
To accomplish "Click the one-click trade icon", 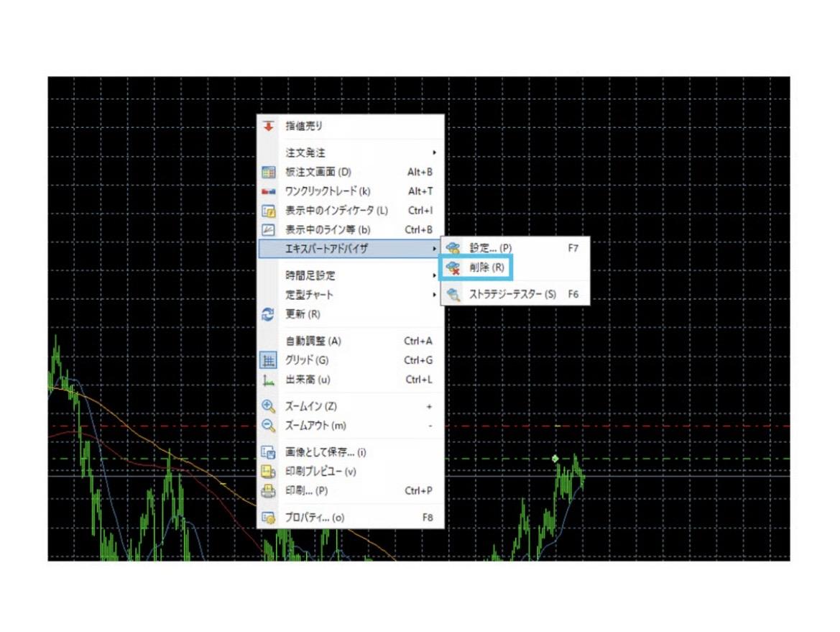I will [269, 192].
